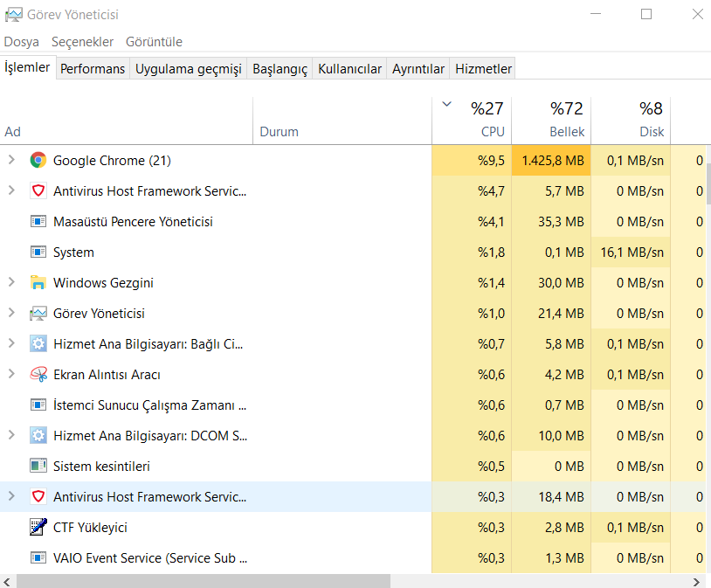Switch to the Başlangıç tab

[280, 68]
